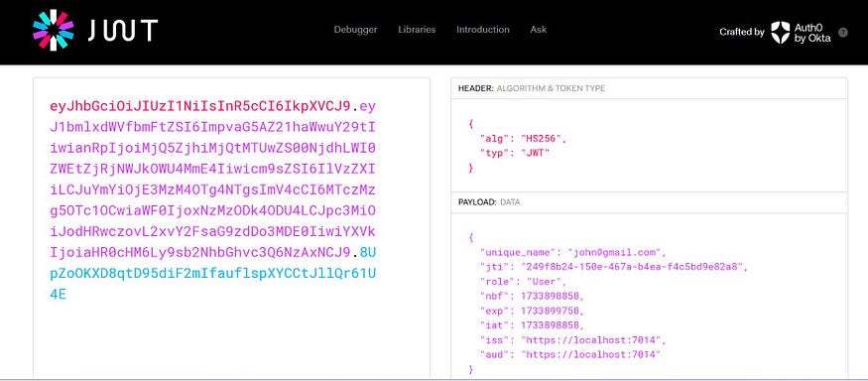Image resolution: width=868 pixels, height=381 pixels.
Task: Go to the Introduction page
Action: [x=483, y=30]
